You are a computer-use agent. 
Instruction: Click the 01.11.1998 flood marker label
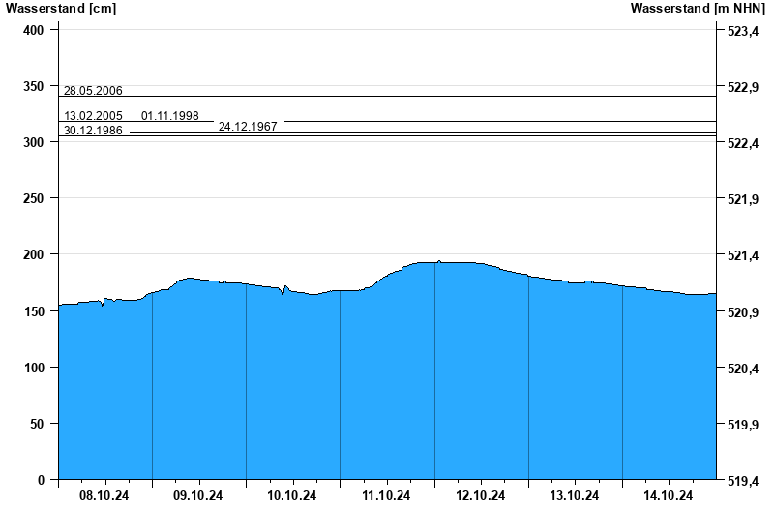tap(170, 116)
